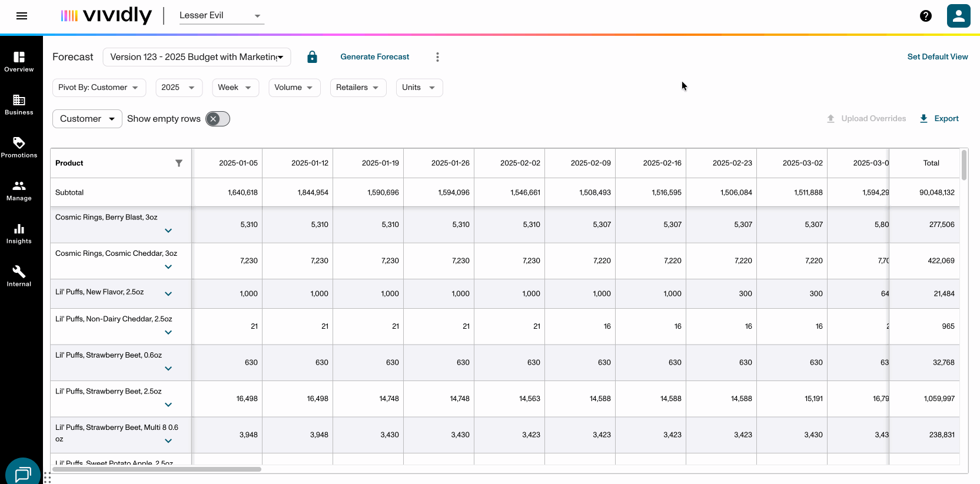980x484 pixels.
Task: Toggle Show empty rows switch
Action: point(217,119)
